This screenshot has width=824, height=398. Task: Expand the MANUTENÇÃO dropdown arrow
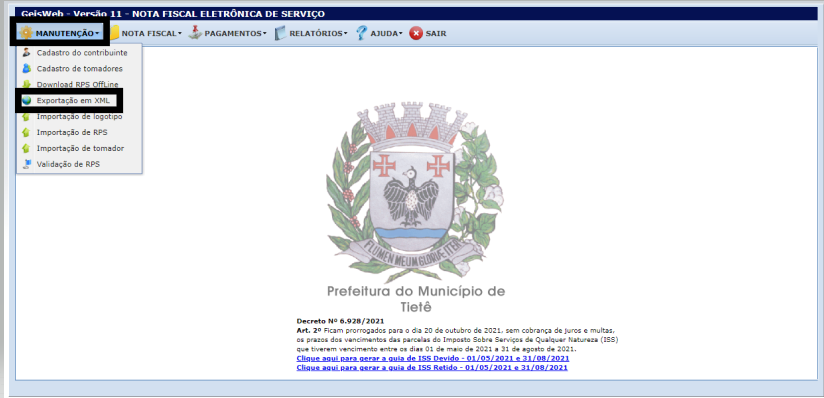tap(98, 34)
